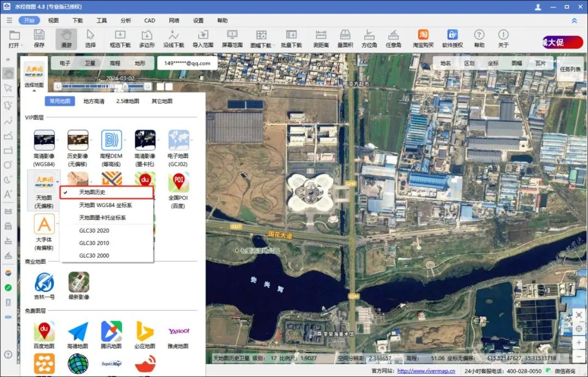Toggle the 图幅 overlay
The image size is (588, 377).
pos(517,63)
